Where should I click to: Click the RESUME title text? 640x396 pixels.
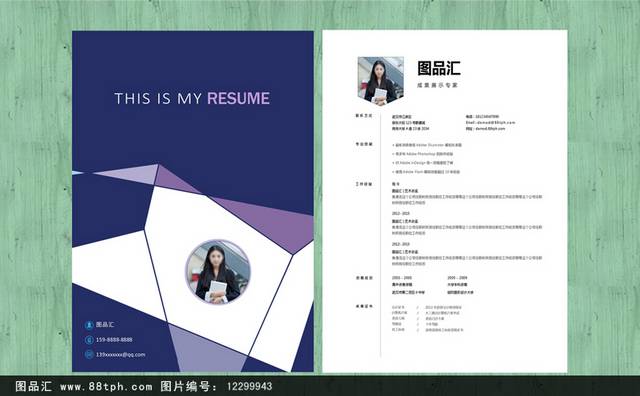point(238,98)
